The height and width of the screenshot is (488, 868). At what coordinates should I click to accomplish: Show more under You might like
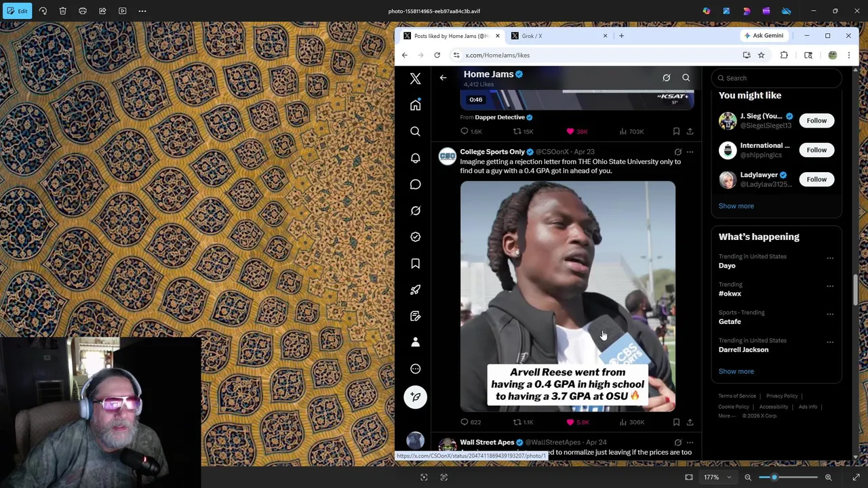[736, 206]
